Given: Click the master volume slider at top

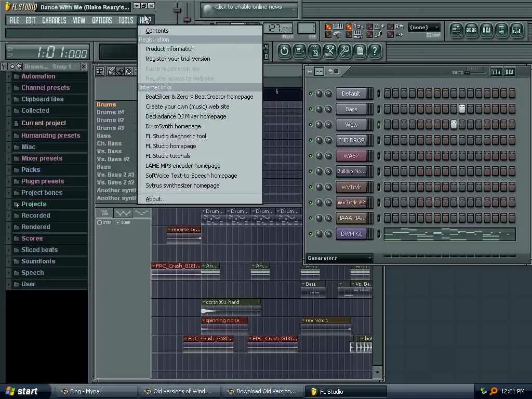Looking at the screenshot, I should pos(177,10).
